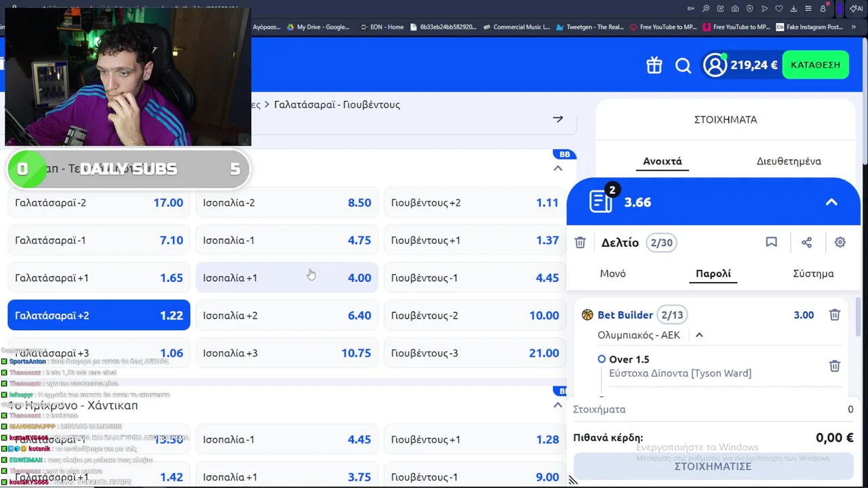Click the BB badge on handicap section
Image resolution: width=868 pixels, height=488 pixels.
(564, 155)
